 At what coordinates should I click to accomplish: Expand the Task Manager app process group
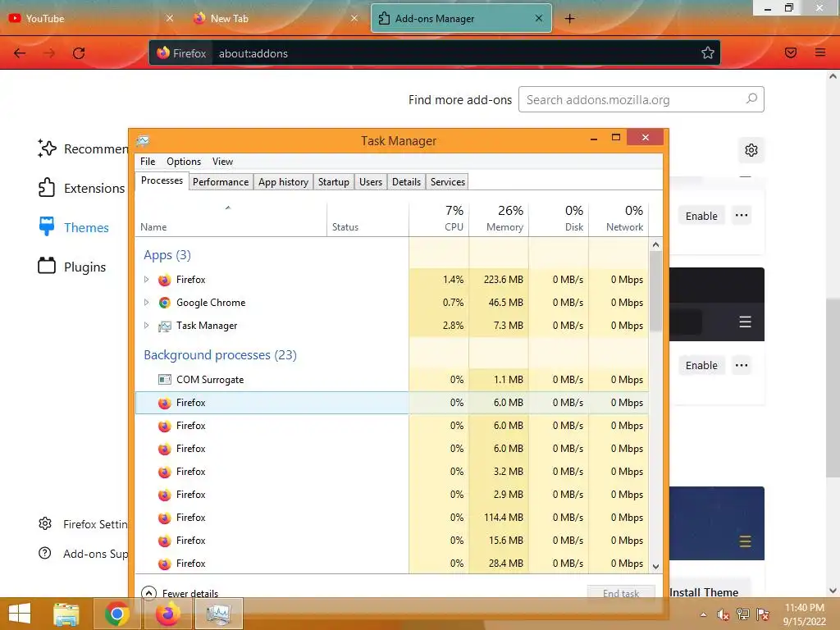[x=146, y=325]
